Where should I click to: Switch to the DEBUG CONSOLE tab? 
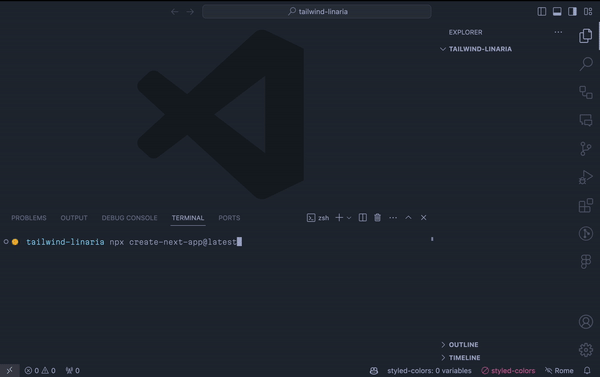point(129,218)
